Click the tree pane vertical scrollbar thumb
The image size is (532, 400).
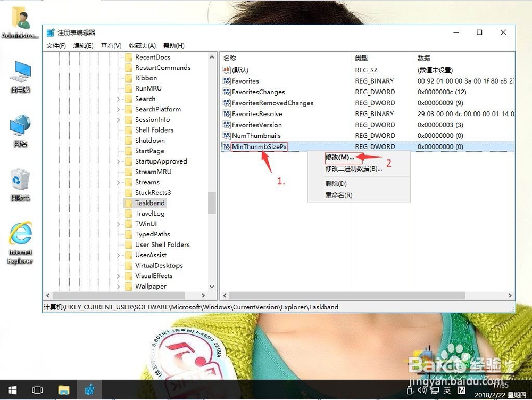pyautogui.click(x=212, y=203)
